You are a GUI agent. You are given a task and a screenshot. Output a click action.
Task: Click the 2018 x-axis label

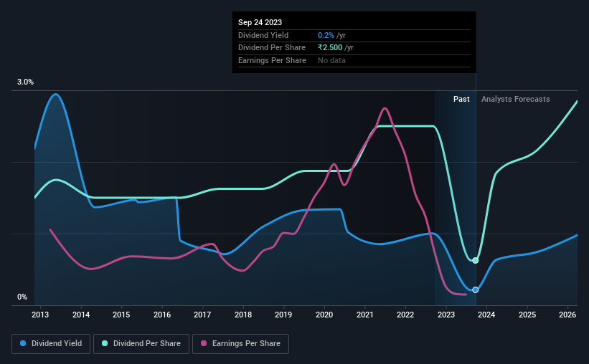(x=243, y=315)
